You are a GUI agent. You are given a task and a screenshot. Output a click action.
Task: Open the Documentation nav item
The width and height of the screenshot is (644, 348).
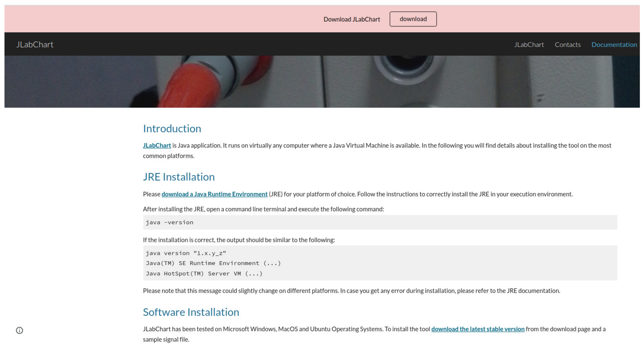[614, 45]
